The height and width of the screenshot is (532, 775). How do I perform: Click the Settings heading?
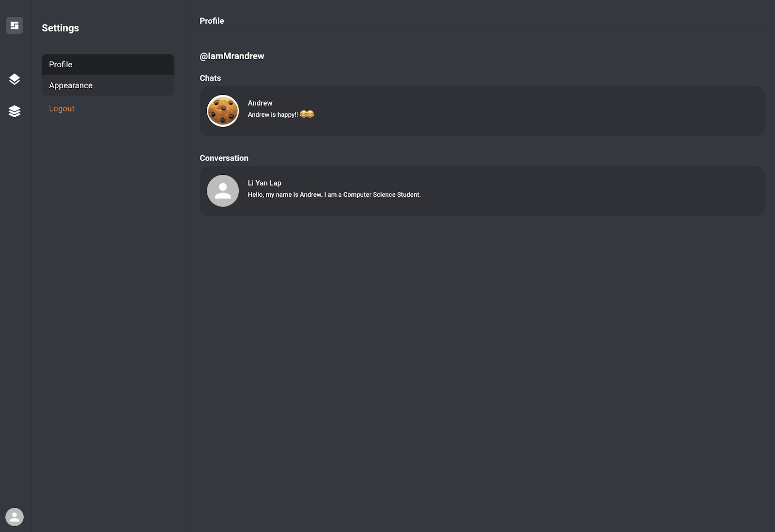point(61,28)
